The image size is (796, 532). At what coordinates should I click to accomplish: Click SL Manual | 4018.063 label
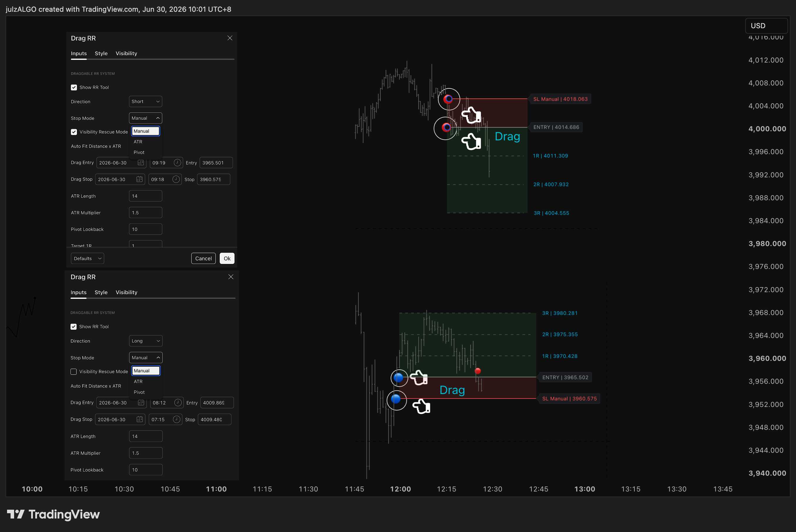(x=560, y=99)
